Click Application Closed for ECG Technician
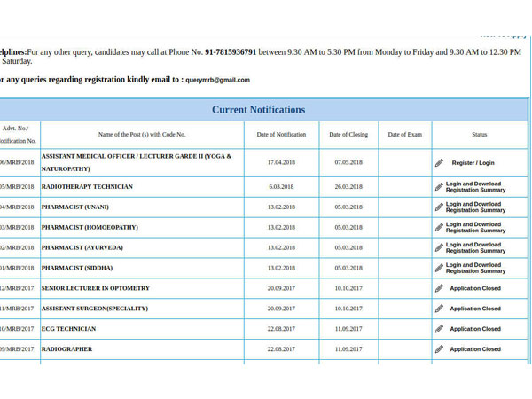The height and width of the screenshot is (399, 532). click(475, 329)
